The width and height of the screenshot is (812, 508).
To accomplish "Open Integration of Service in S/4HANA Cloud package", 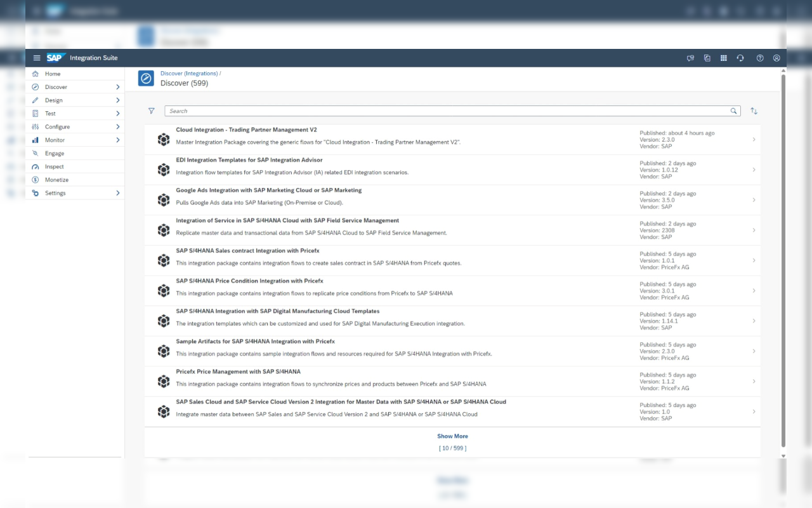I will click(x=287, y=220).
